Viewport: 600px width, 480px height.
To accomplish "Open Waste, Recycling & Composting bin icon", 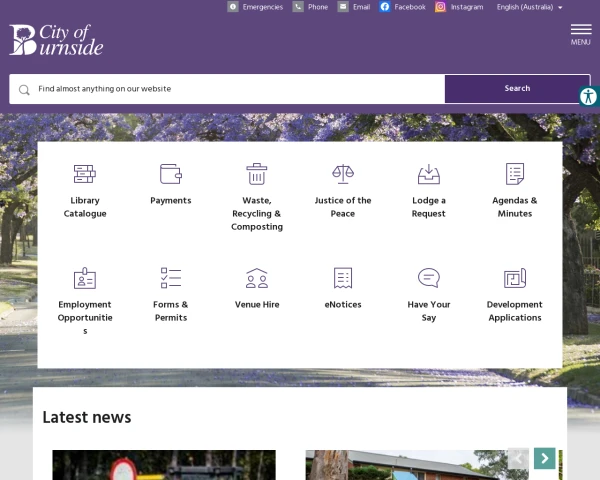I will [x=257, y=174].
